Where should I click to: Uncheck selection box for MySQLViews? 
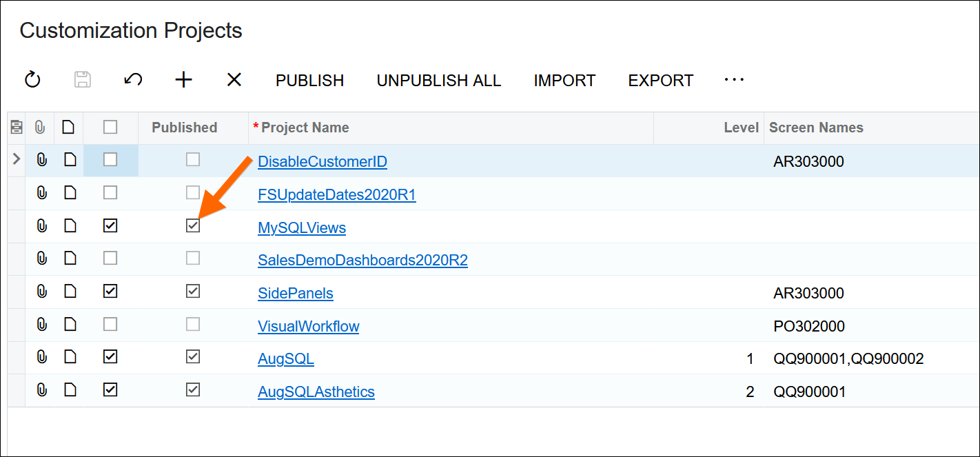pos(110,225)
